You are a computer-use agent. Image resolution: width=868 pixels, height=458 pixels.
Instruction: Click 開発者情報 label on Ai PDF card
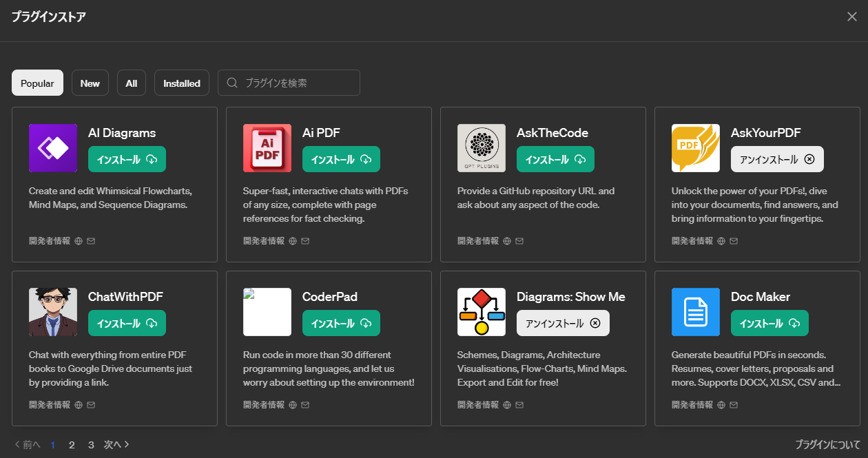tap(264, 241)
